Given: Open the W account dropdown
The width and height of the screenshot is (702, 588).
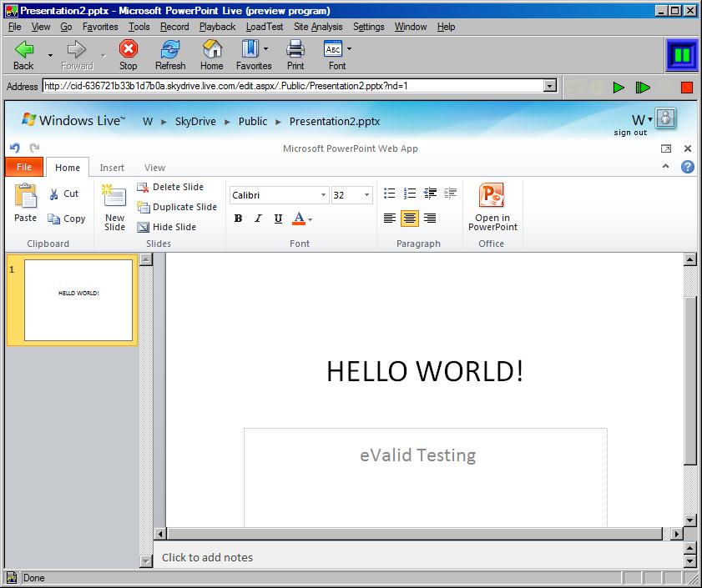Looking at the screenshot, I should pyautogui.click(x=642, y=119).
